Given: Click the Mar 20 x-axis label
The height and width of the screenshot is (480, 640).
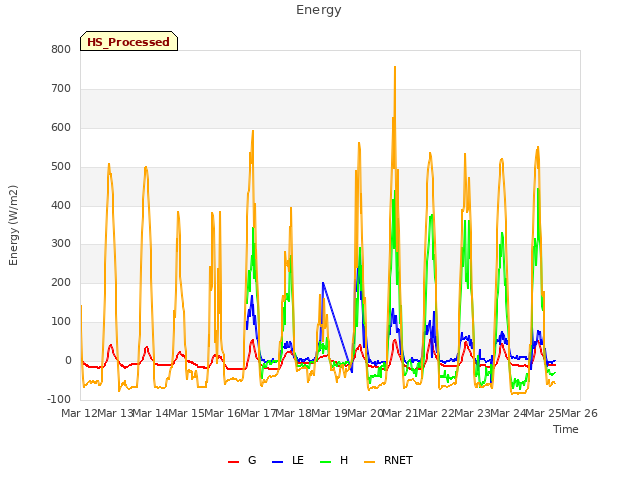Looking at the screenshot, I should (x=365, y=413).
